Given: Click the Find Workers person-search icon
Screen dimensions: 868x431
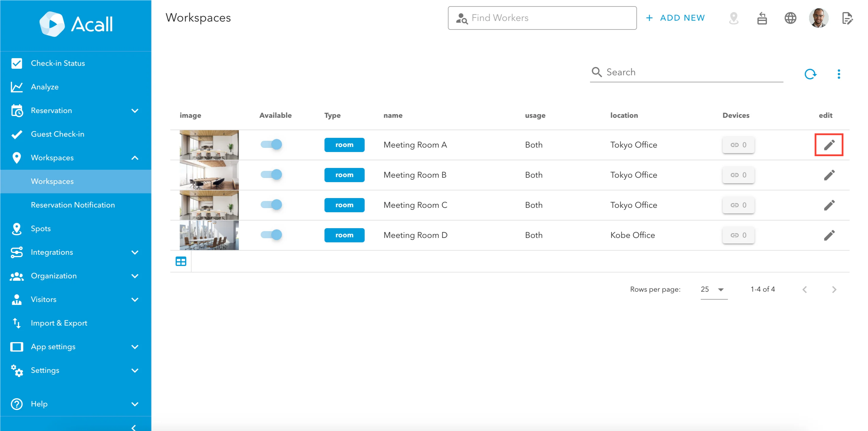Looking at the screenshot, I should (461, 18).
